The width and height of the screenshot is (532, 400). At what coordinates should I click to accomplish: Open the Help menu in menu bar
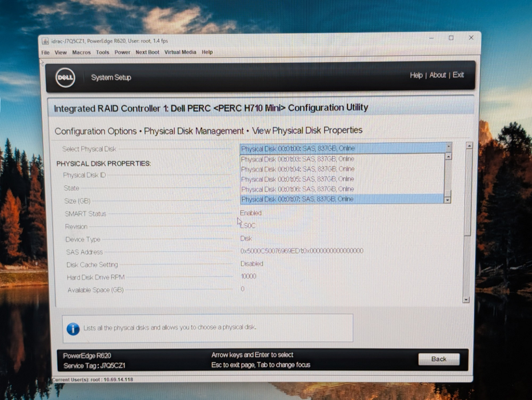[207, 52]
